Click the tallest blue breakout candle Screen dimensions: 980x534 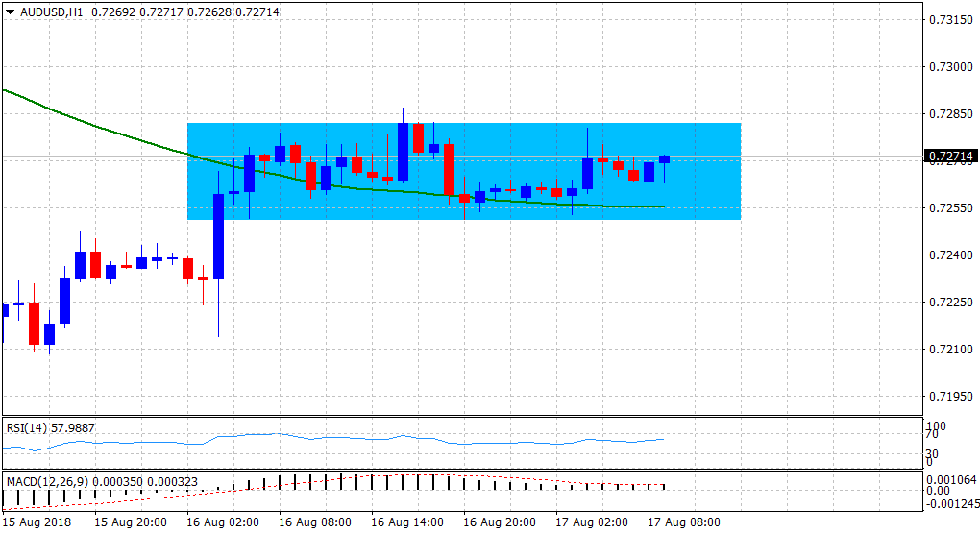click(x=218, y=236)
